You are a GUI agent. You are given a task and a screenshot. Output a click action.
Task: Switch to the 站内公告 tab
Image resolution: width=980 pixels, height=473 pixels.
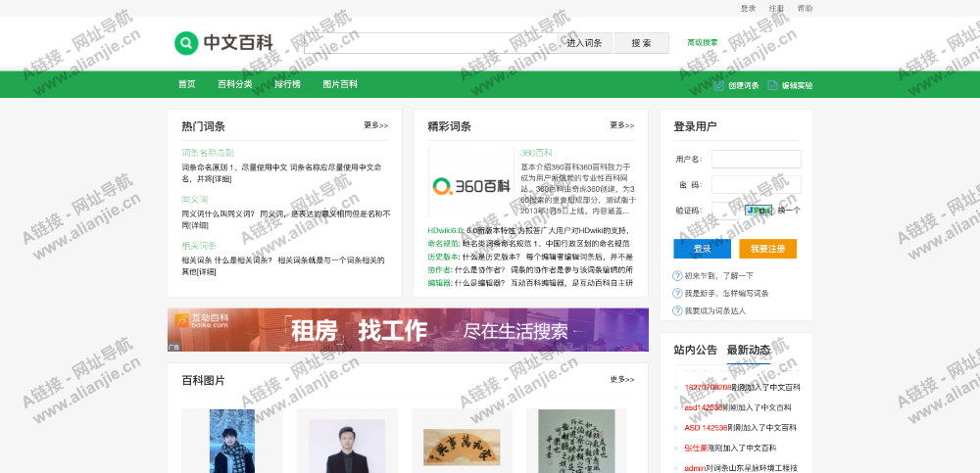pos(695,350)
